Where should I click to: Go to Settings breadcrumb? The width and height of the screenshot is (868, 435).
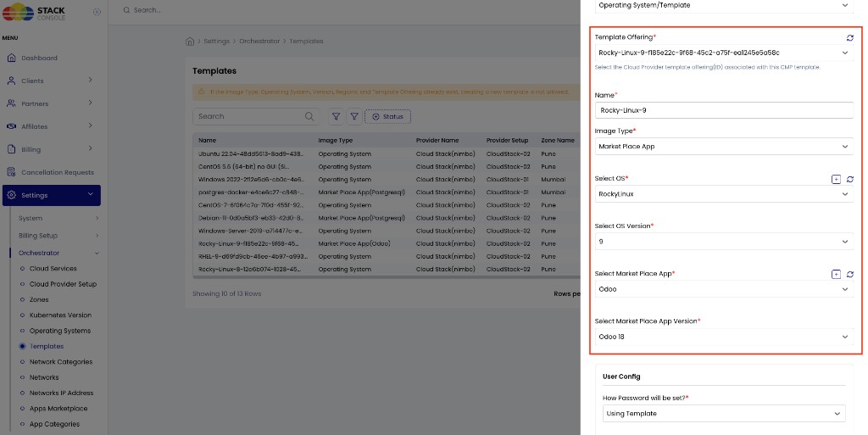point(216,41)
